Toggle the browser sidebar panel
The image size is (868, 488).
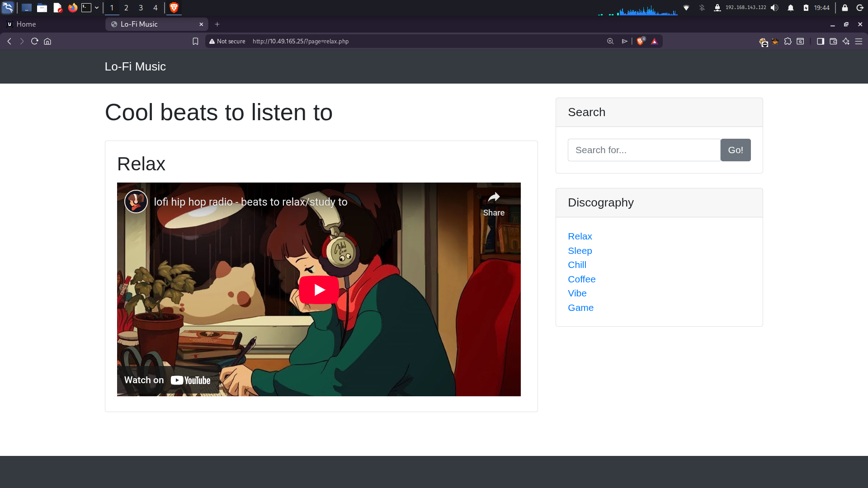(821, 41)
